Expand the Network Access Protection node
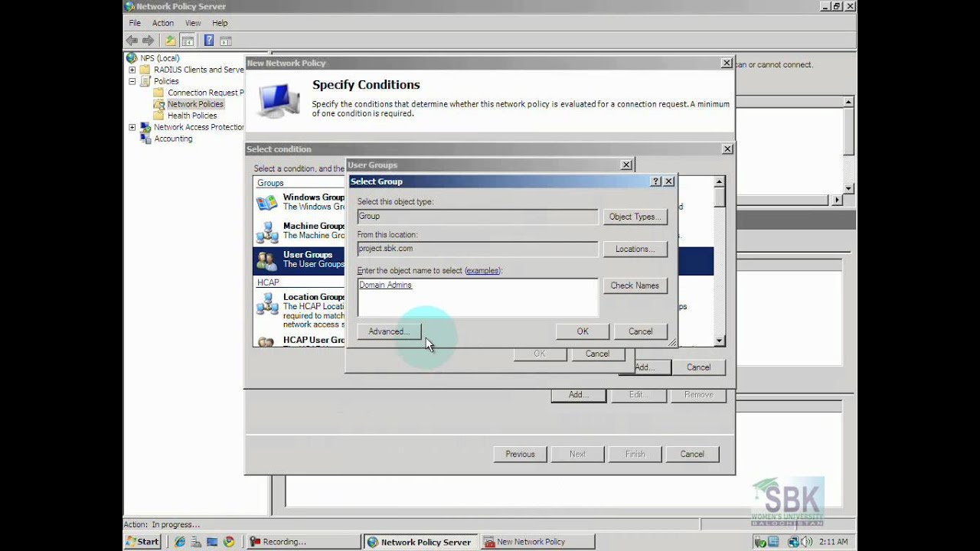 point(132,128)
